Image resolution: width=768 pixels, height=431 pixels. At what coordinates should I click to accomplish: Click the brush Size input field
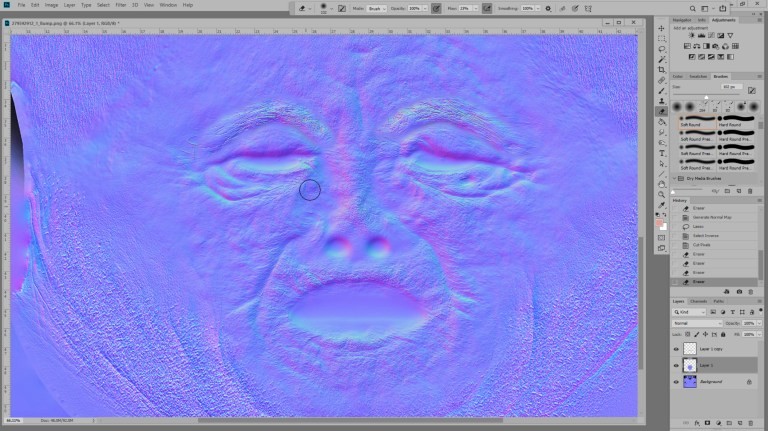732,87
